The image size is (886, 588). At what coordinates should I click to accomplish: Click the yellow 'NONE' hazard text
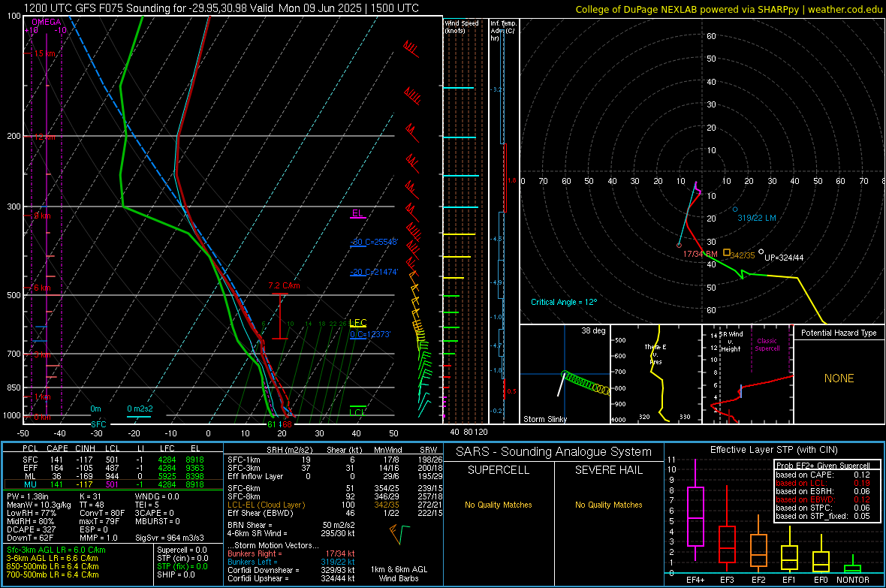tap(839, 378)
